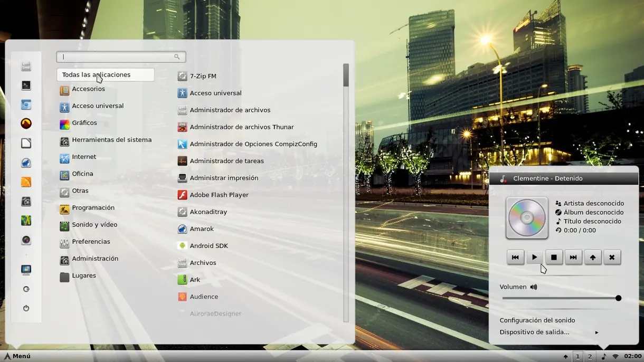
Task: Launch Akonaditray application
Action: pos(202,212)
